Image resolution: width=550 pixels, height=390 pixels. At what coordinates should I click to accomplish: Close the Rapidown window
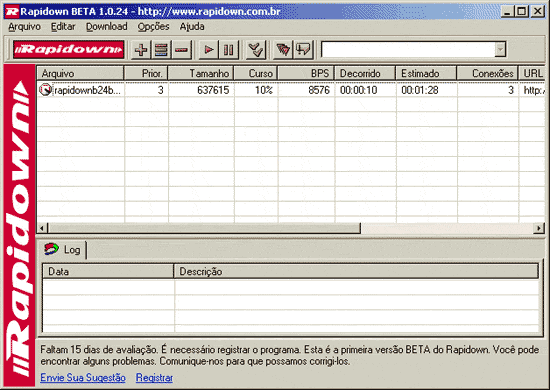tap(538, 12)
